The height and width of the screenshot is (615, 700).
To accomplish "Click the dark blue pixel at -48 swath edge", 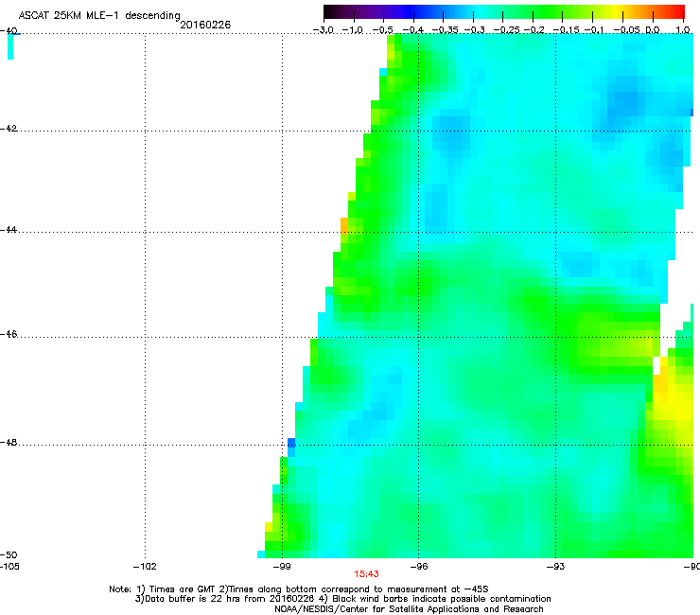I will point(291,443).
